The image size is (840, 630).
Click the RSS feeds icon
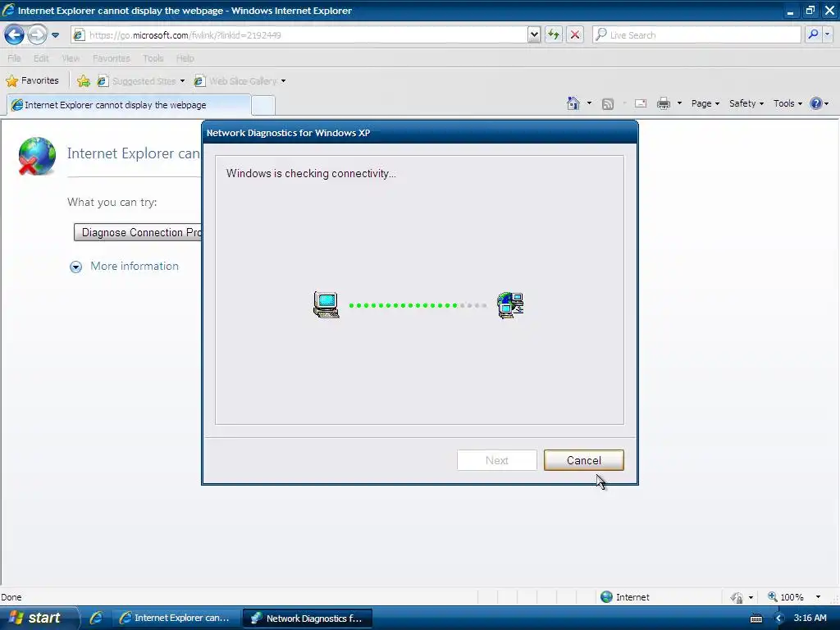(x=608, y=104)
